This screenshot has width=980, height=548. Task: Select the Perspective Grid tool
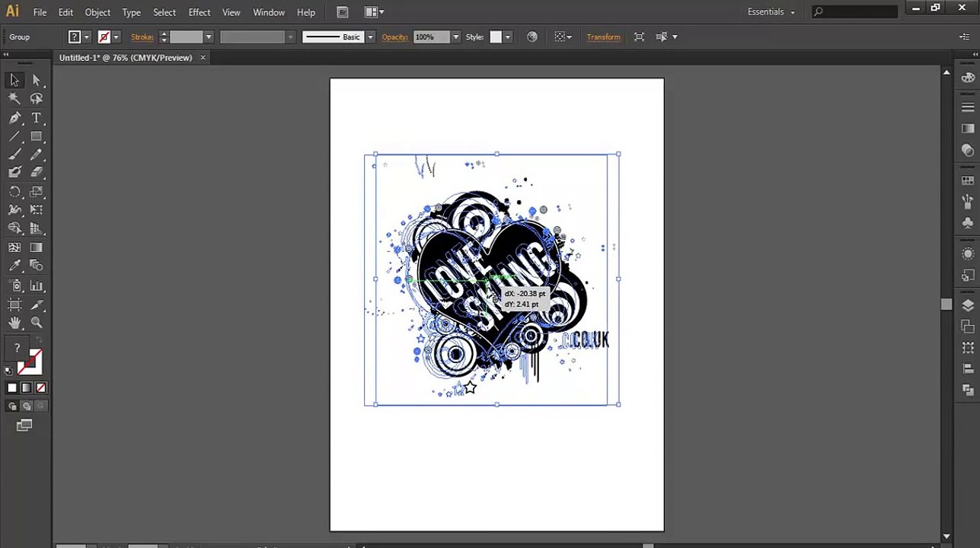[x=36, y=228]
